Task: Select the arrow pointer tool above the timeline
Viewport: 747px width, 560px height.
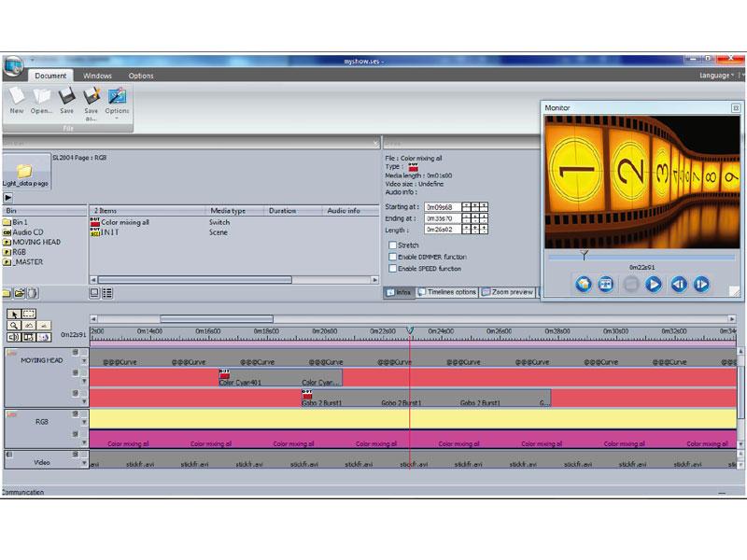Action: 13,315
